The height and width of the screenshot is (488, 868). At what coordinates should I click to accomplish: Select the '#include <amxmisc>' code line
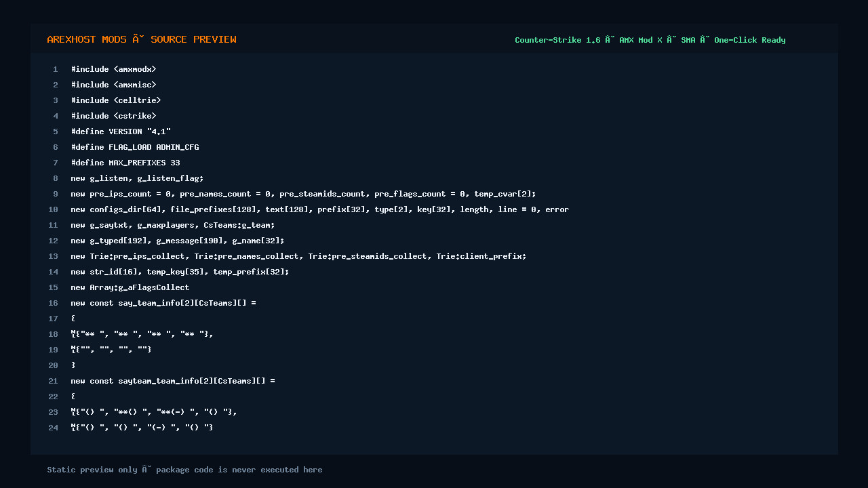113,85
